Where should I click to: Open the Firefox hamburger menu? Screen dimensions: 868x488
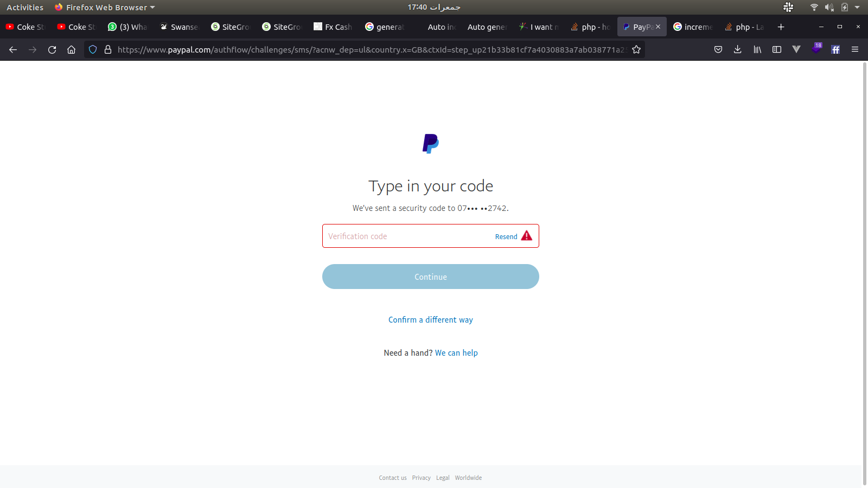pos(854,50)
